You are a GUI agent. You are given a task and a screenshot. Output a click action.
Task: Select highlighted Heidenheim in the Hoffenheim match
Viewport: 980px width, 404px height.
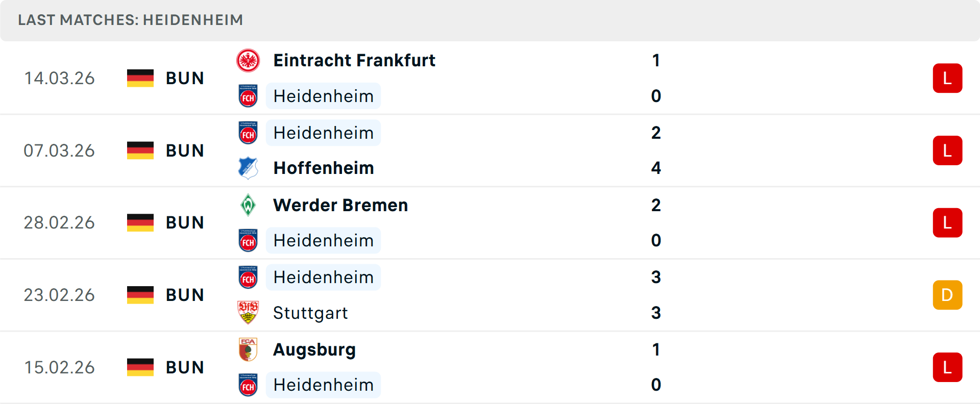[x=323, y=133]
